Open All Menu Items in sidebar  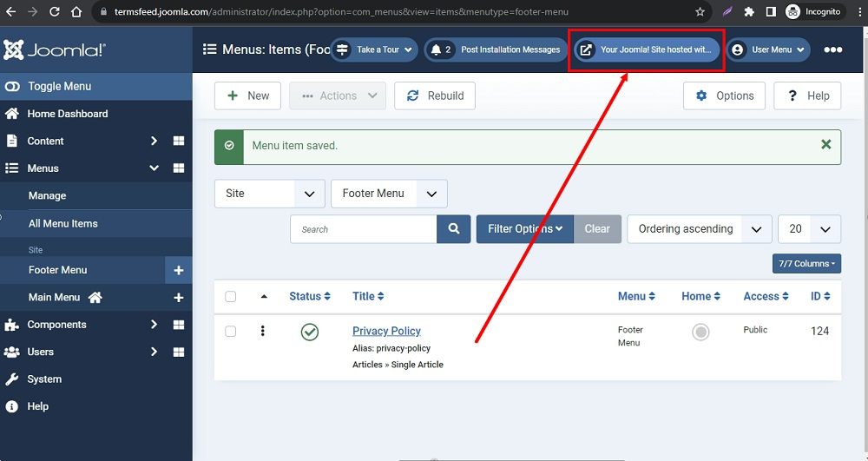(x=63, y=224)
